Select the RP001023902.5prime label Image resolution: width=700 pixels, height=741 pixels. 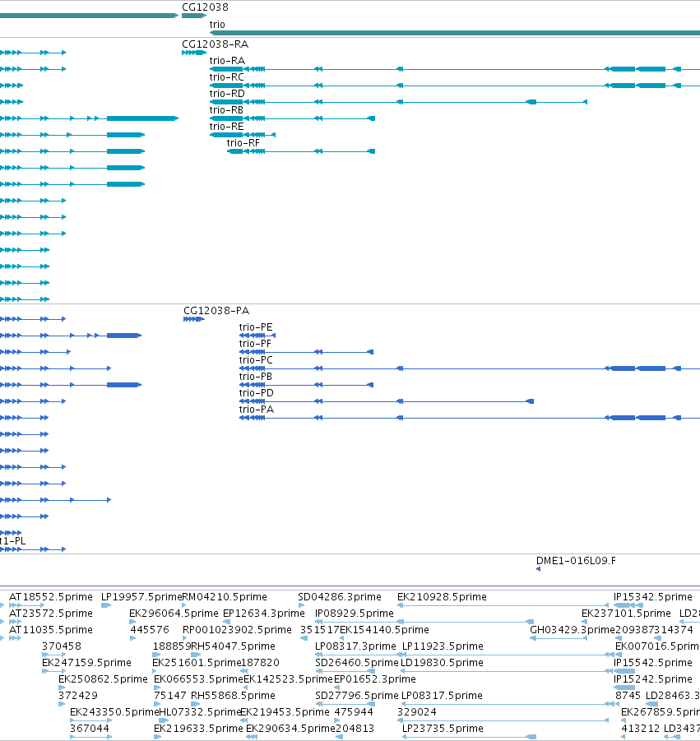tap(237, 630)
